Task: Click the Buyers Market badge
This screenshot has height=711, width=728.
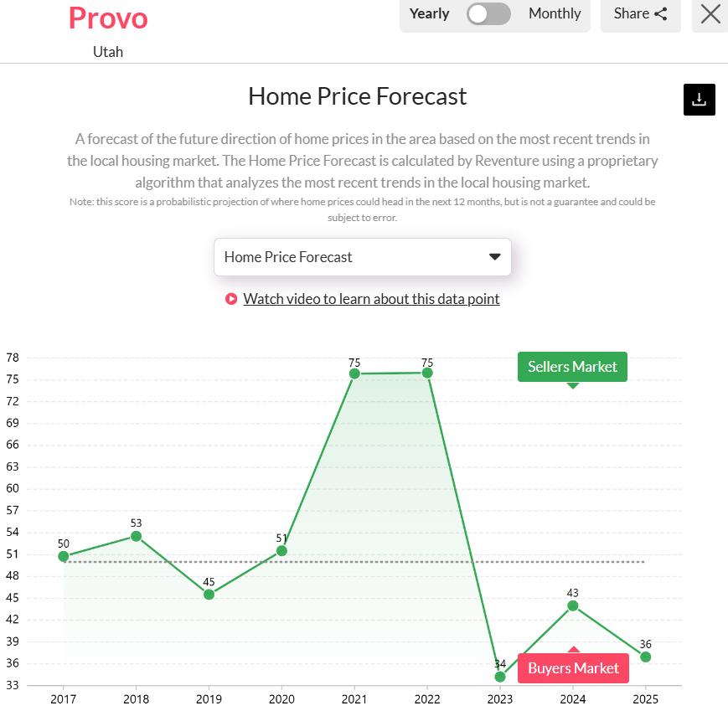Action: tap(573, 668)
